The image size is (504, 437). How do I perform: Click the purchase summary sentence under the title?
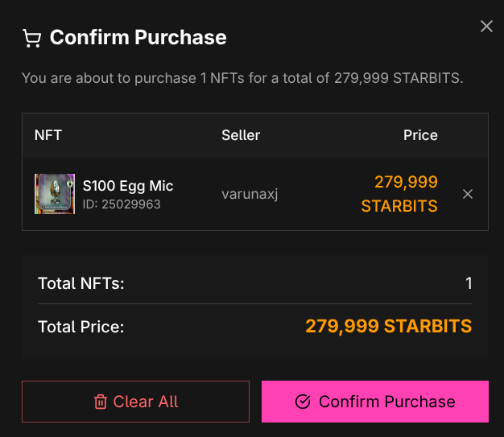tap(242, 79)
